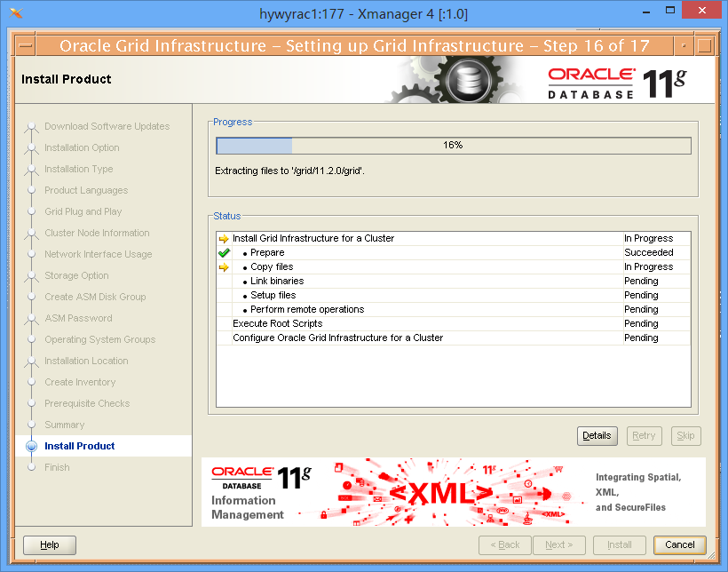Select the active Install Product step
The height and width of the screenshot is (572, 728).
(79, 446)
